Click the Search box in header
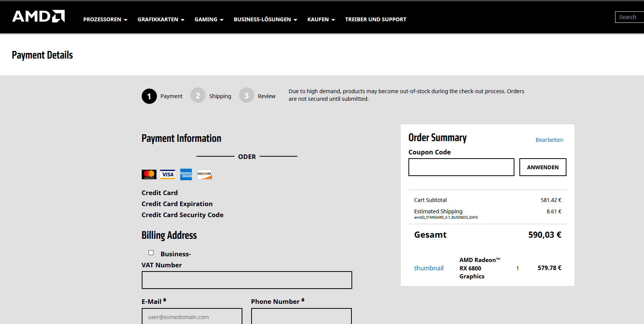This screenshot has height=324, width=644. [630, 17]
